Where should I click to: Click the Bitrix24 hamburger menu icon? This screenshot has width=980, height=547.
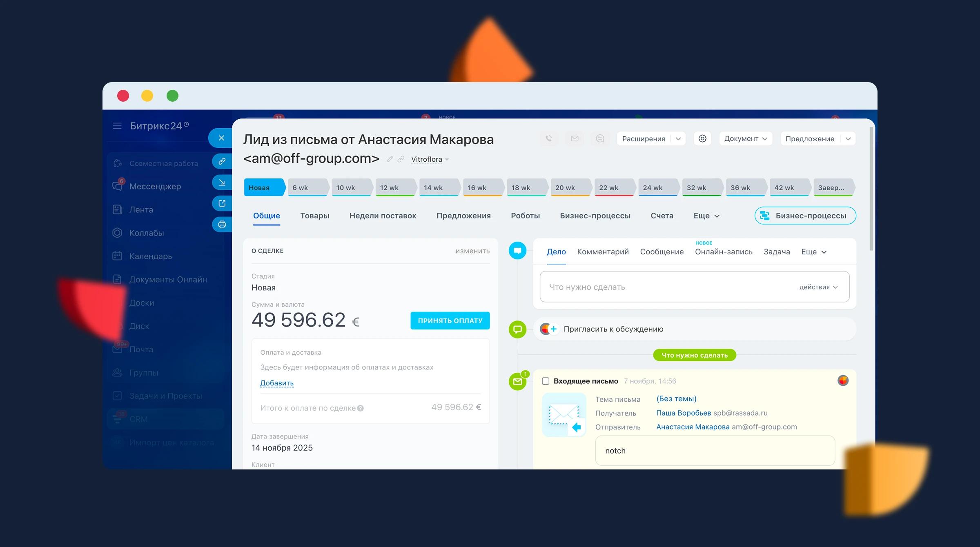coord(117,126)
